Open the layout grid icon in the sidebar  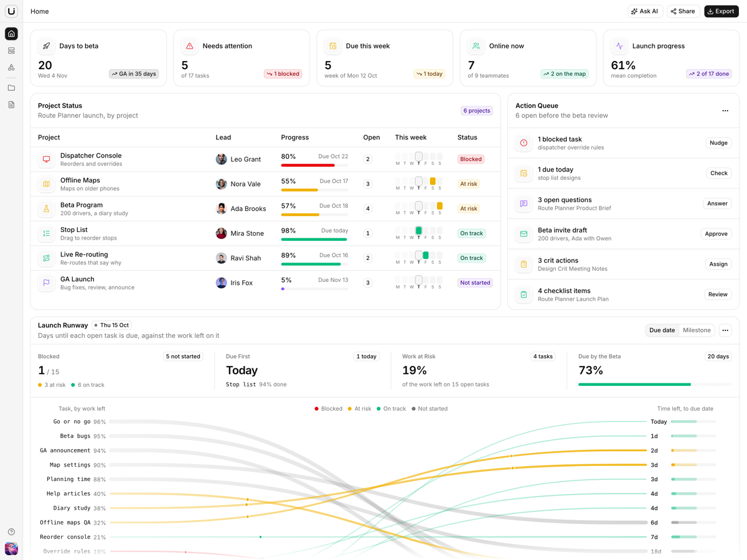pyautogui.click(x=11, y=50)
